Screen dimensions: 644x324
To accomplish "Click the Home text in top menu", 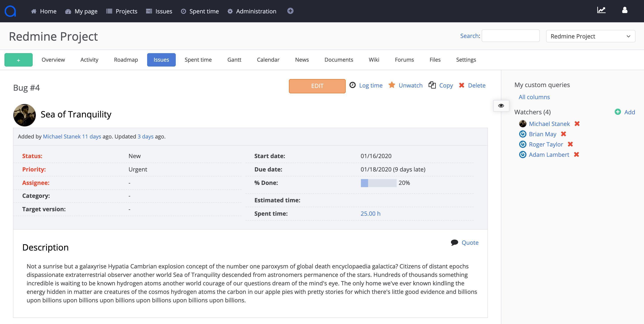I will coord(48,11).
